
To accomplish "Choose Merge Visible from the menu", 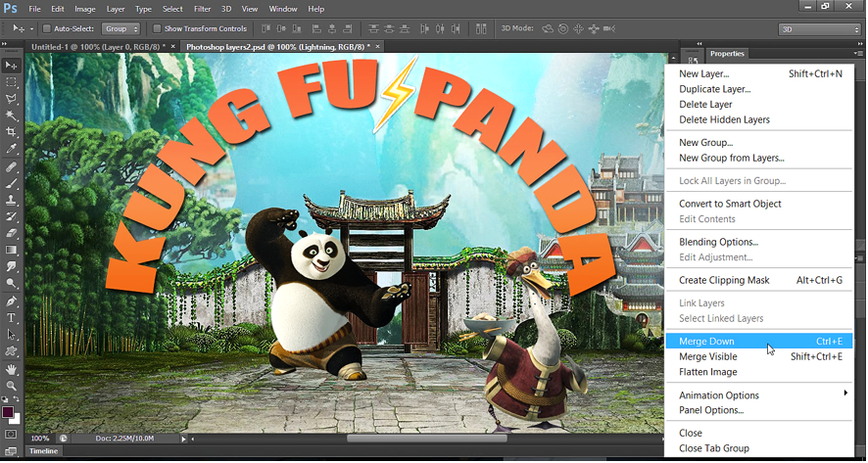I will pyautogui.click(x=759, y=356).
